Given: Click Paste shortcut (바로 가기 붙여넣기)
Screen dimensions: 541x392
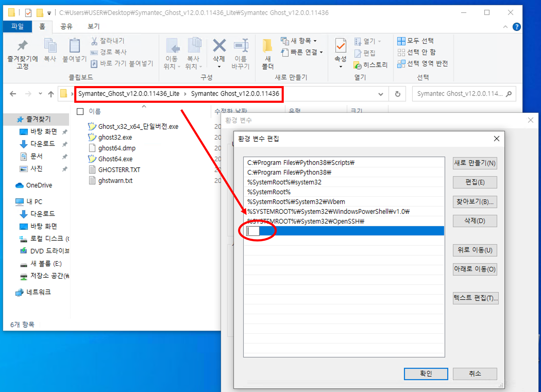Looking at the screenshot, I should (122, 63).
